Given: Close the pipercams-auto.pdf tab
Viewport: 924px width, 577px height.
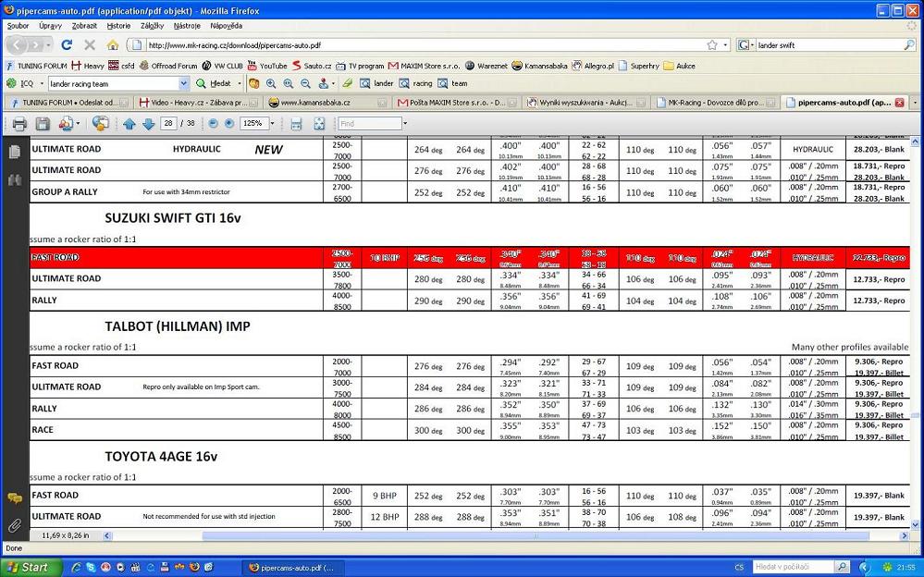Looking at the screenshot, I should [899, 103].
